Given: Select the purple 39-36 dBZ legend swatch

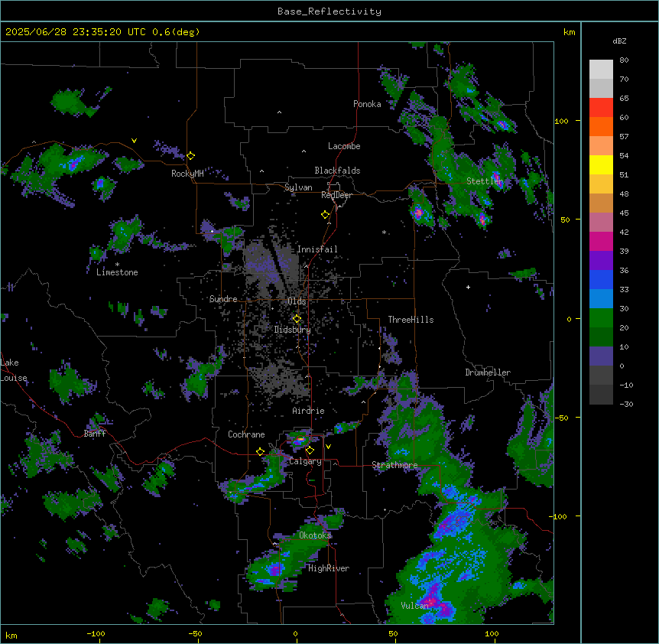Looking at the screenshot, I should [x=601, y=261].
